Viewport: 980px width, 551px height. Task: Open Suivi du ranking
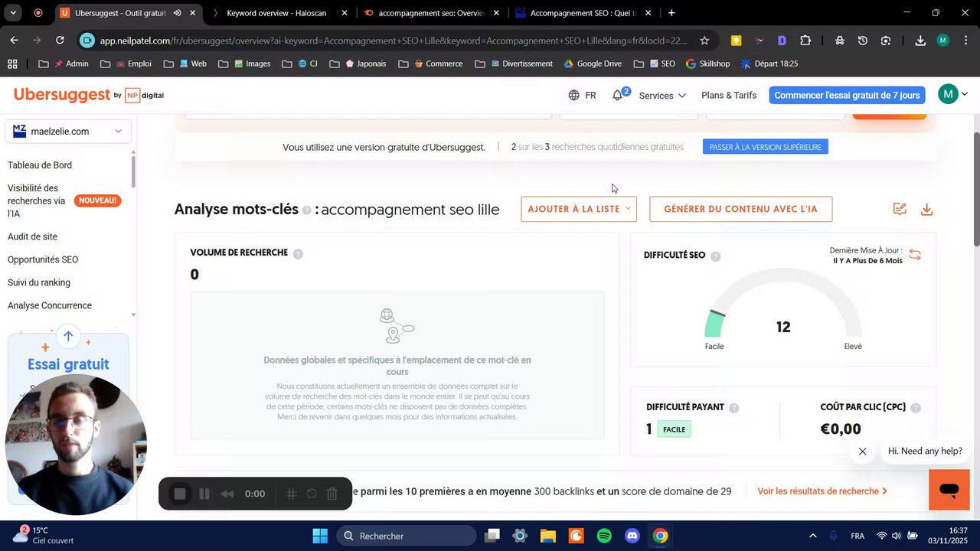[x=39, y=283]
